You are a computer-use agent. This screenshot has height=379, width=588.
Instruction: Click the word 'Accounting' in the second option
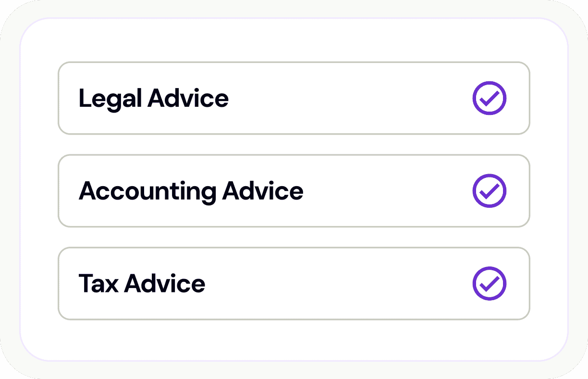click(147, 191)
